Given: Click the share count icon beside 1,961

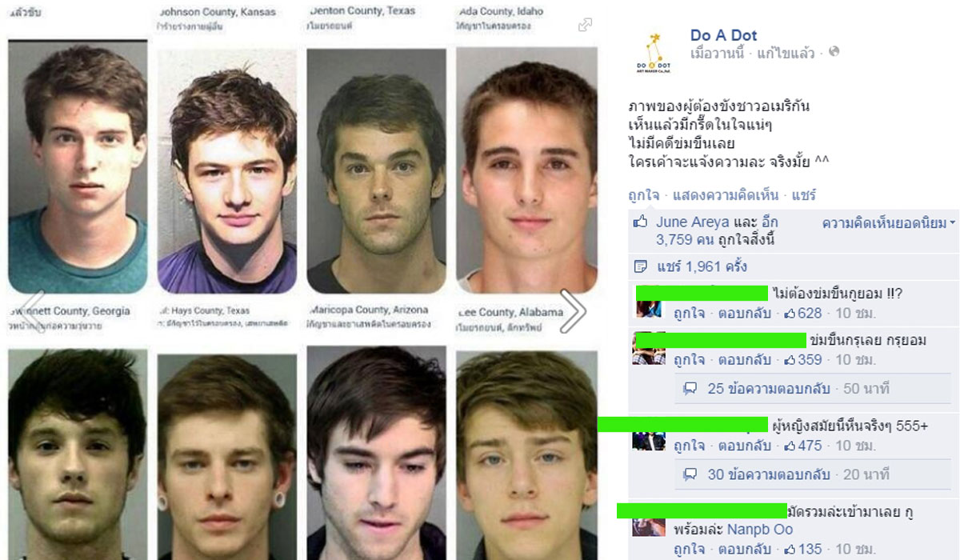Looking at the screenshot, I should (x=640, y=266).
